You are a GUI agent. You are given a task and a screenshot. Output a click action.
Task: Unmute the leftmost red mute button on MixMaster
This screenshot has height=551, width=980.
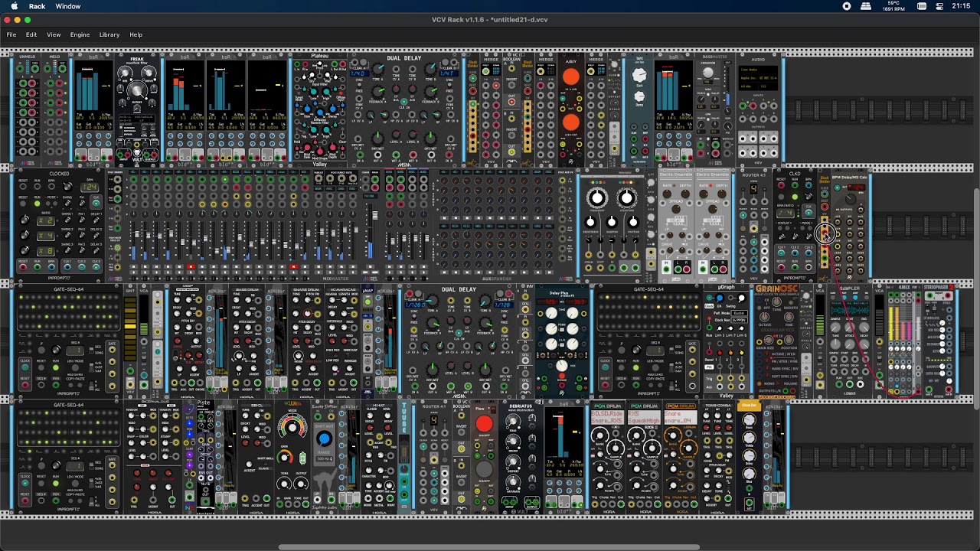pyautogui.click(x=191, y=267)
